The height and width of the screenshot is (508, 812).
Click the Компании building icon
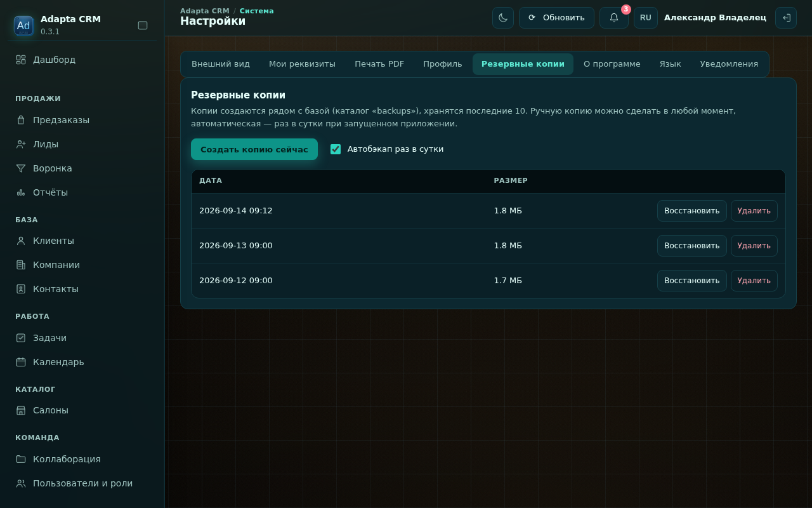21,265
